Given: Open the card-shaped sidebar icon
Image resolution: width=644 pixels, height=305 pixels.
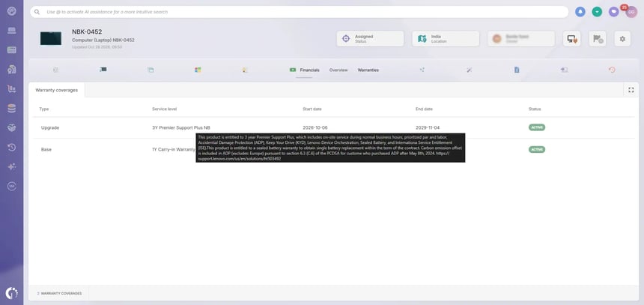Looking at the screenshot, I should pos(11,49).
